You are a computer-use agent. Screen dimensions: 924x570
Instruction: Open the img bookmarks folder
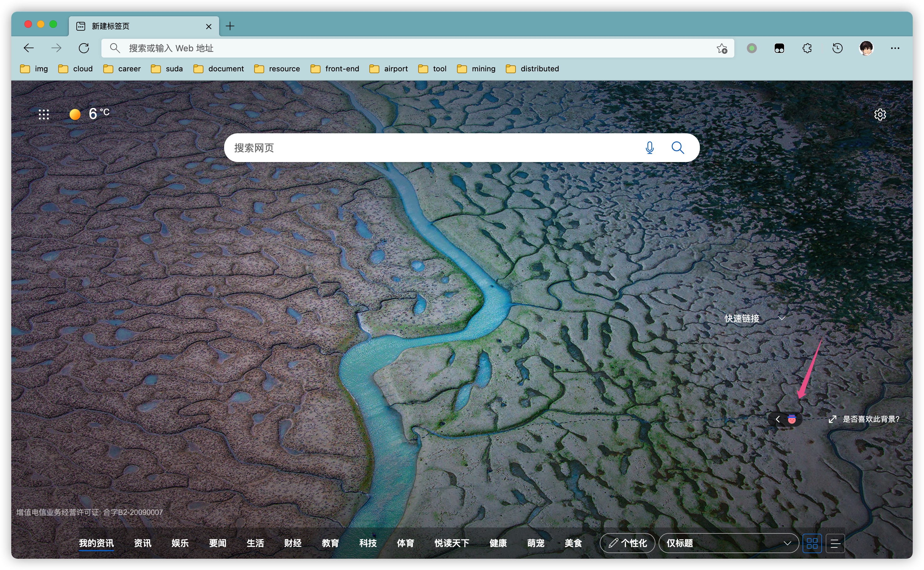coord(34,69)
